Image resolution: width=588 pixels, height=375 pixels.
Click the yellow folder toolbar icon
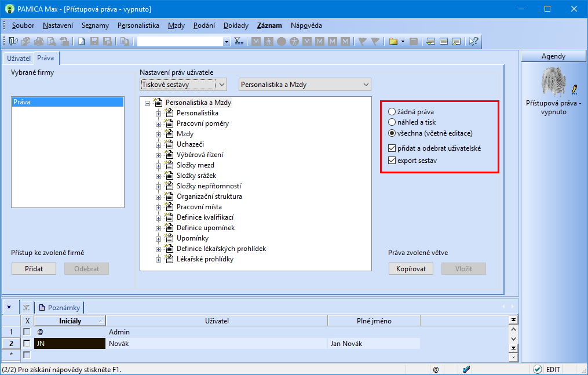[393, 41]
